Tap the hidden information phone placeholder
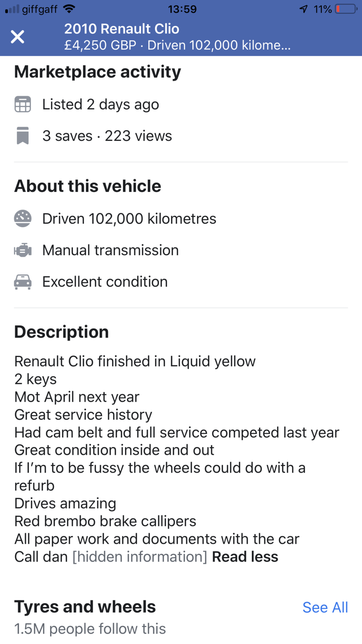Screen dimensions: 362x644 pyautogui.click(x=140, y=557)
